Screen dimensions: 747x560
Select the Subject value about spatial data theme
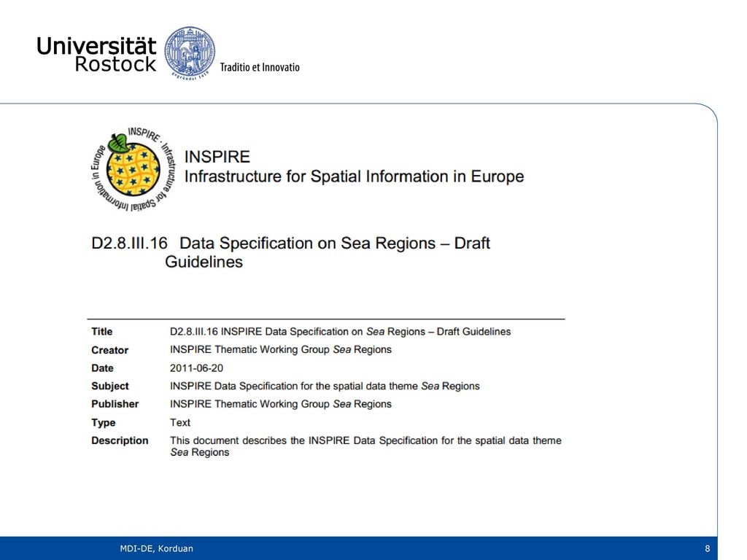pos(325,386)
